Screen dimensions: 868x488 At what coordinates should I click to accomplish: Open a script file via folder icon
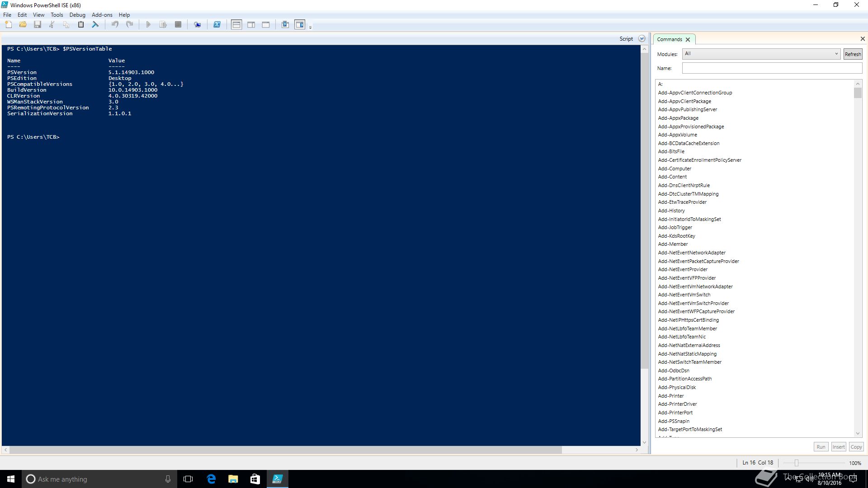point(23,24)
